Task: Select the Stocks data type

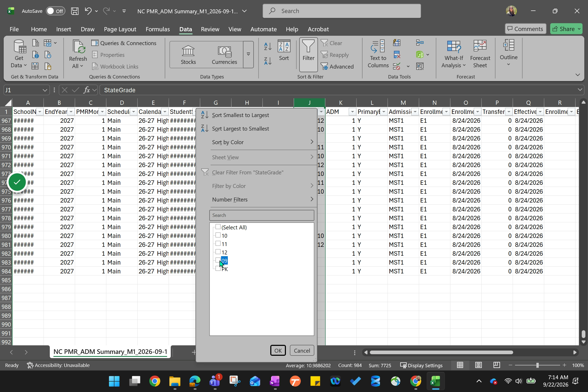Action: (188, 55)
